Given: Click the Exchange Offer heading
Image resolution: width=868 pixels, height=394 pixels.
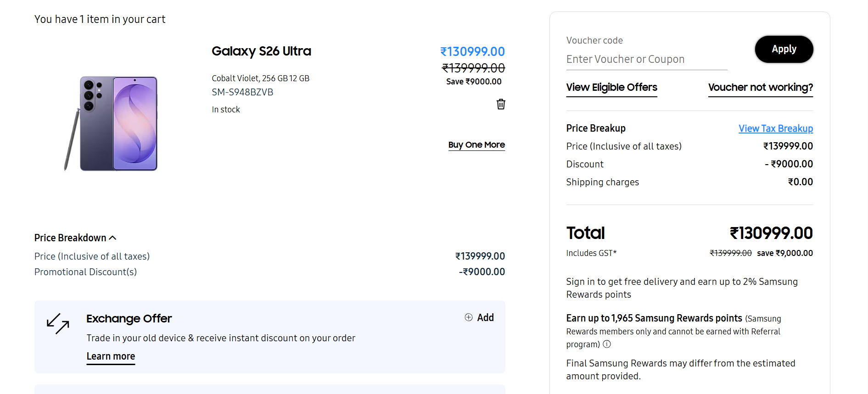Looking at the screenshot, I should click(129, 318).
